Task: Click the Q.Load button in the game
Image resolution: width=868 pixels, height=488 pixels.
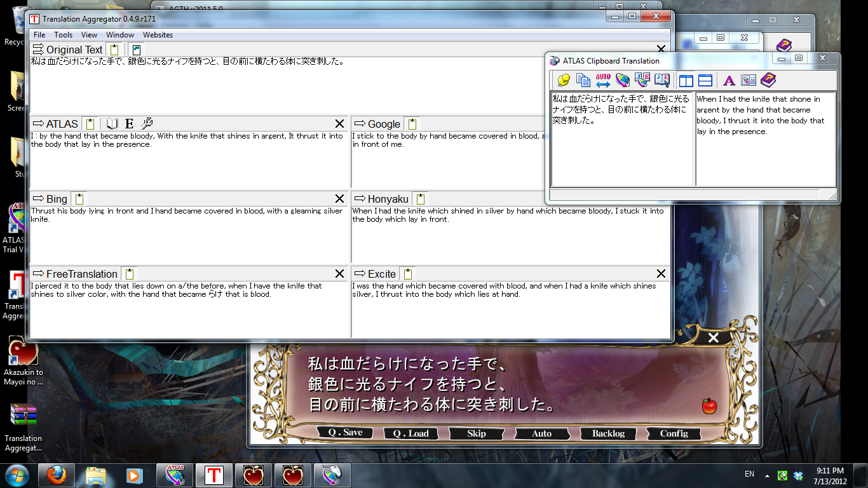Action: [410, 433]
